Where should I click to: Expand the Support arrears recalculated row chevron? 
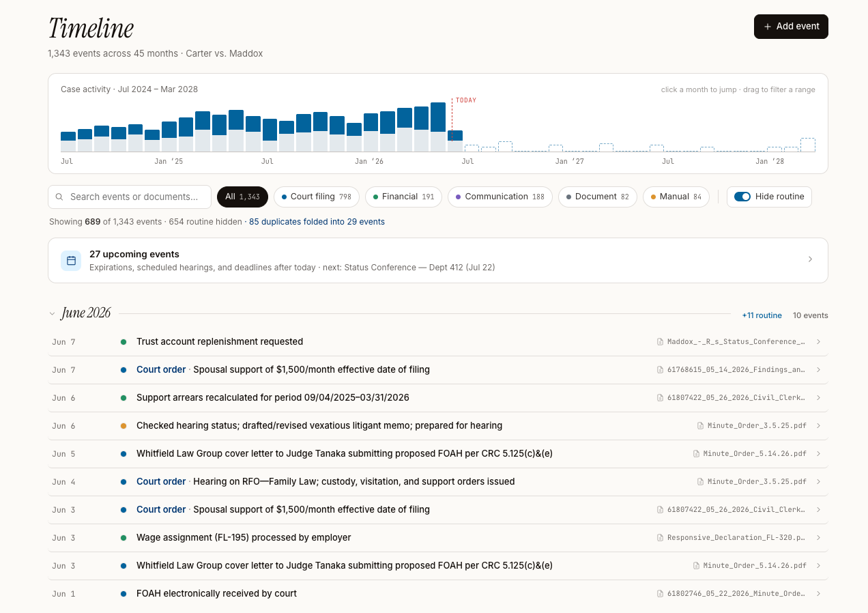pos(818,397)
